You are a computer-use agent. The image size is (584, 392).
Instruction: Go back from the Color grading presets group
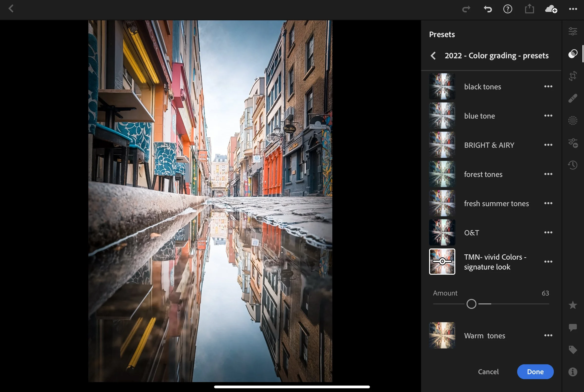click(x=433, y=55)
